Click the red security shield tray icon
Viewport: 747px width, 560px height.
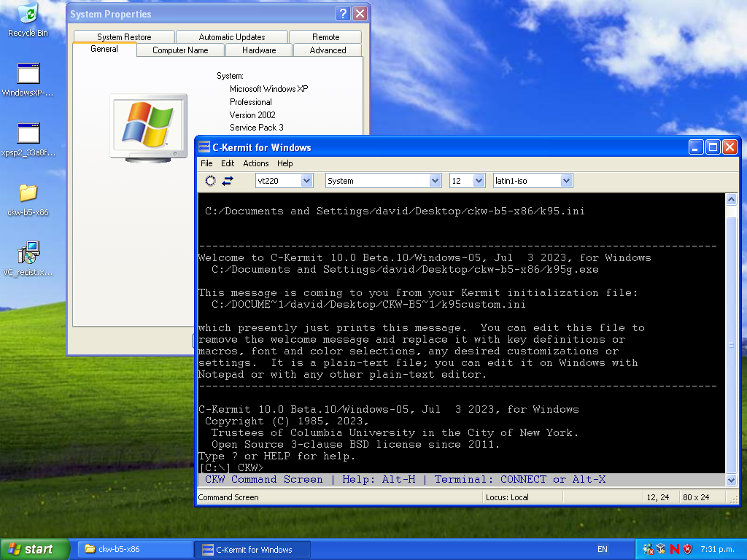(687, 549)
